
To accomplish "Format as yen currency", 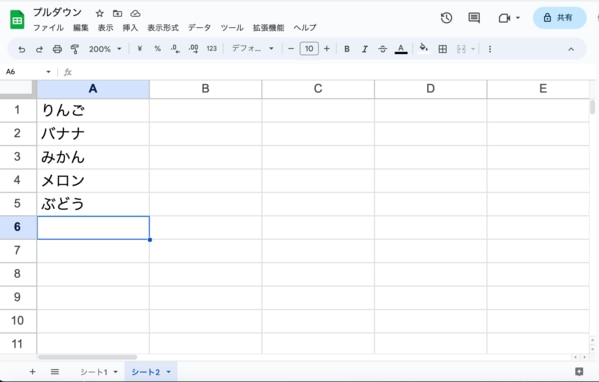I will tap(140, 49).
